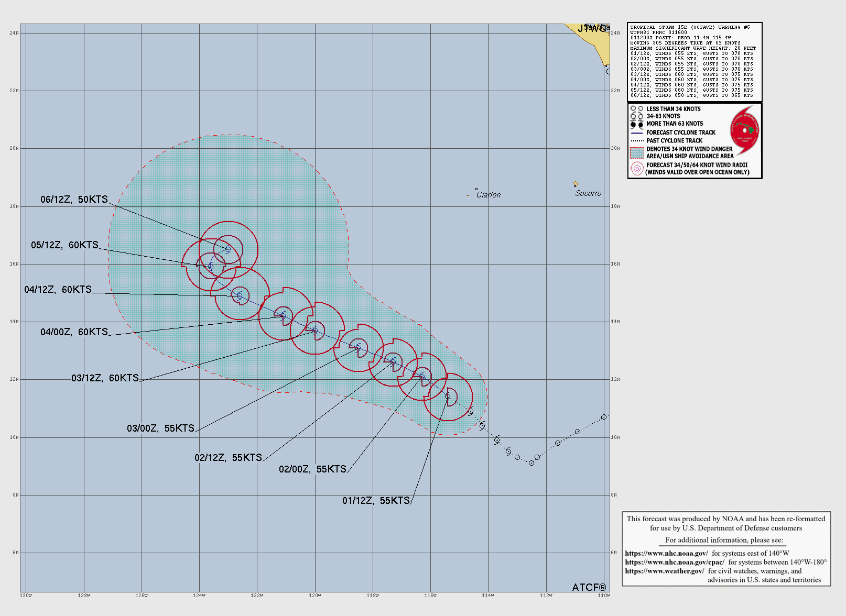The image size is (846, 616).
Task: Select the 03/12Z, 60KTS forecast label
Action: [x=105, y=378]
